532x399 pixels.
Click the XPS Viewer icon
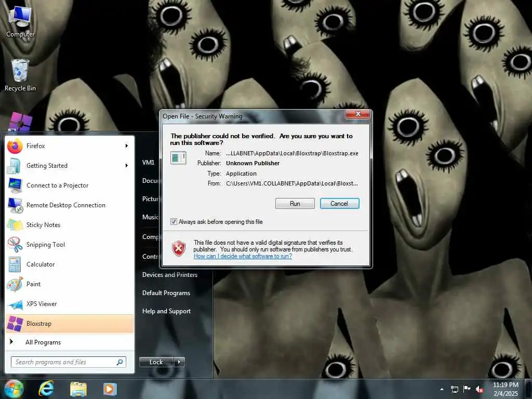[15, 304]
